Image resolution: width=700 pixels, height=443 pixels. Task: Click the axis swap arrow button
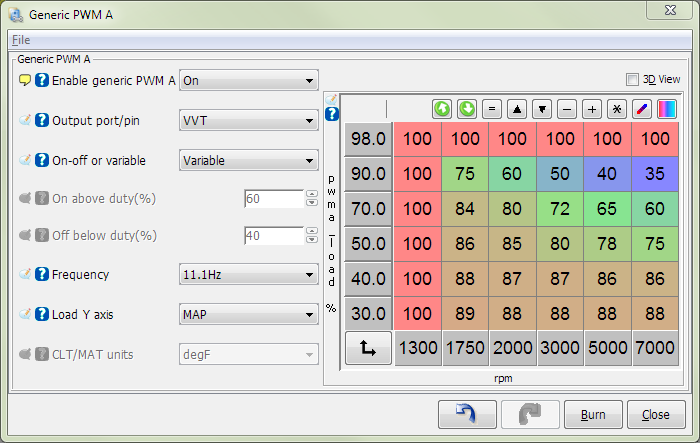(368, 349)
